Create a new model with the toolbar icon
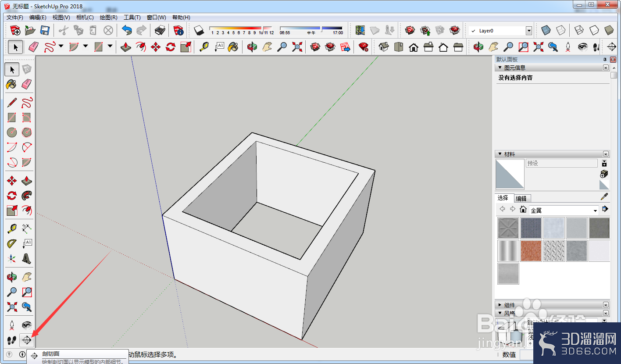 [16, 30]
